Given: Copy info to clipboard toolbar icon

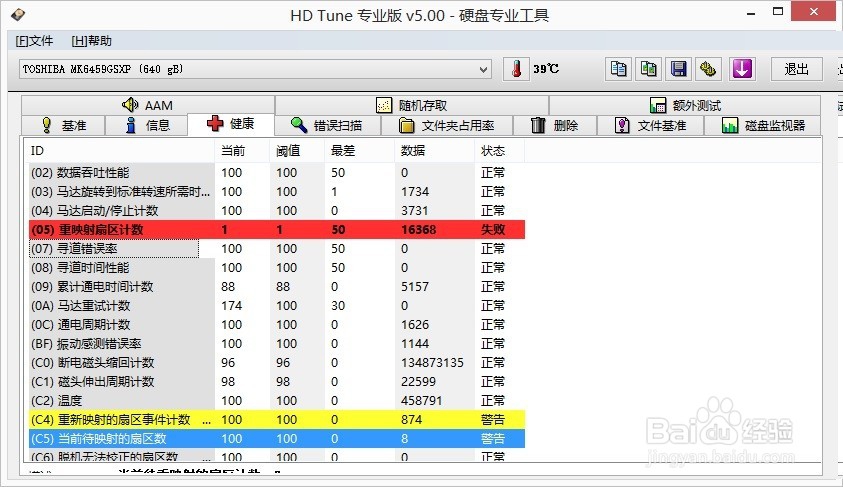Looking at the screenshot, I should pos(618,69).
